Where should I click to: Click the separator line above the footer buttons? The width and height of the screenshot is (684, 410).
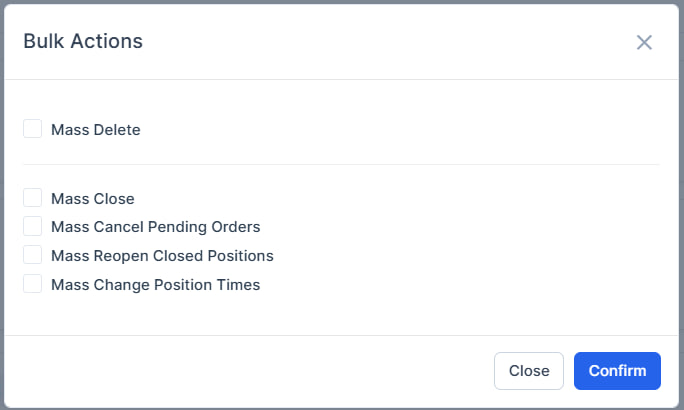pyautogui.click(x=341, y=335)
